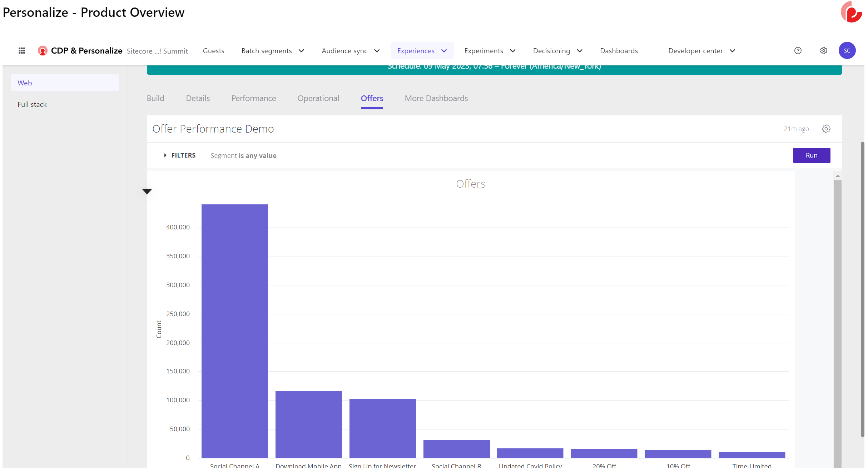This screenshot has width=868, height=472.
Task: Switch to the Performance tab
Action: coord(253,98)
